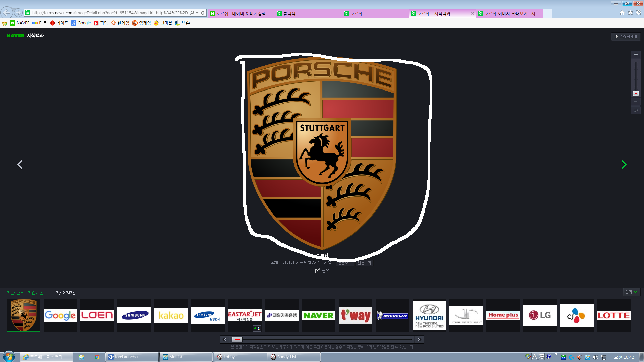
Task: Jump to previous thumbnails with « button
Action: coord(225,339)
